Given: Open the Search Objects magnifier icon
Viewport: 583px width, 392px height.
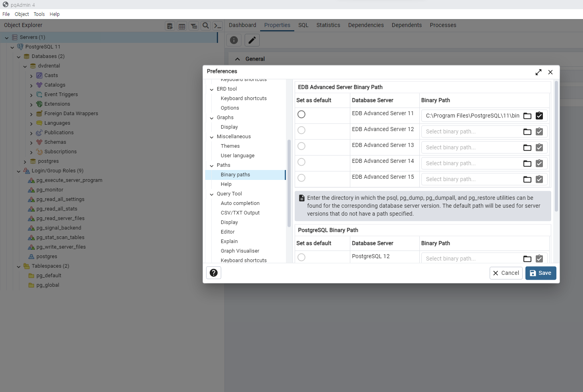Looking at the screenshot, I should (x=206, y=26).
